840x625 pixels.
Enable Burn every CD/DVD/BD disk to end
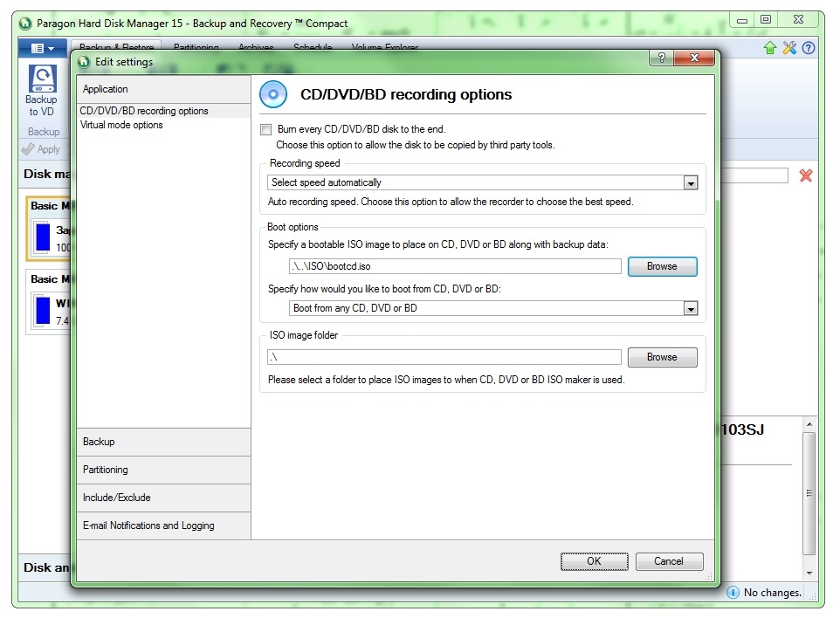[x=265, y=129]
